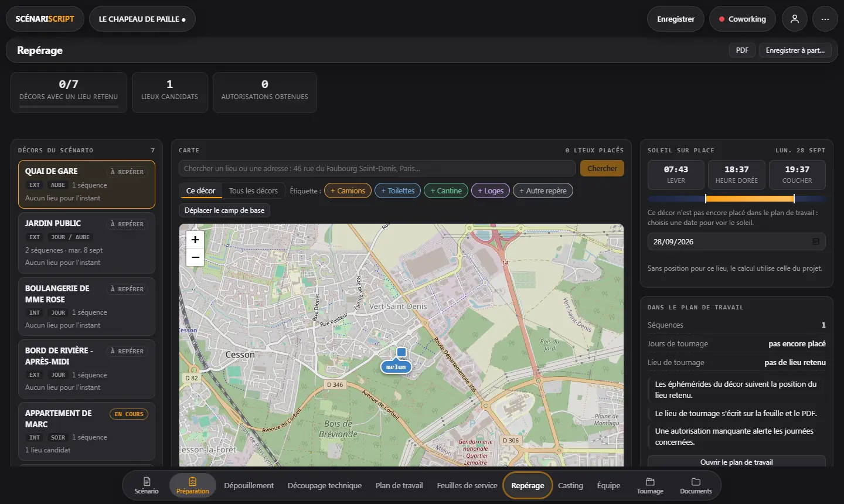This screenshot has width=844, height=504.
Task: Open the calendar picker in the date field
Action: (x=816, y=241)
